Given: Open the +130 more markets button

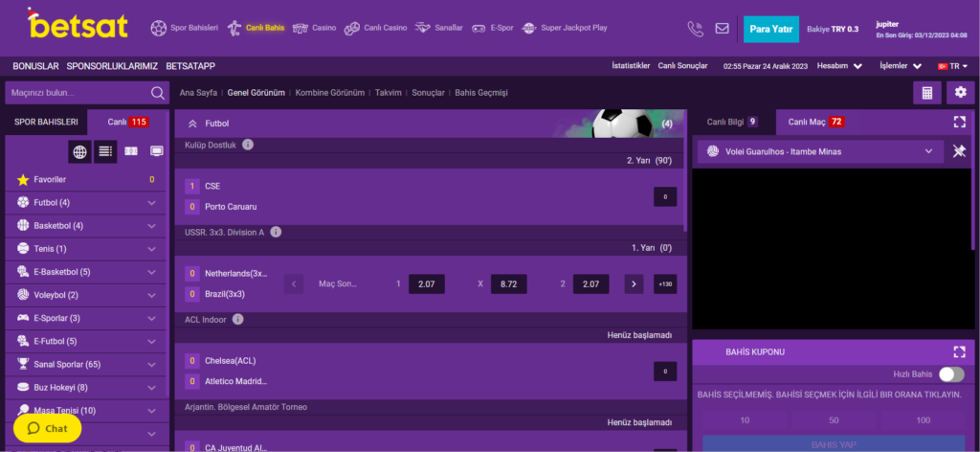Looking at the screenshot, I should click(665, 283).
